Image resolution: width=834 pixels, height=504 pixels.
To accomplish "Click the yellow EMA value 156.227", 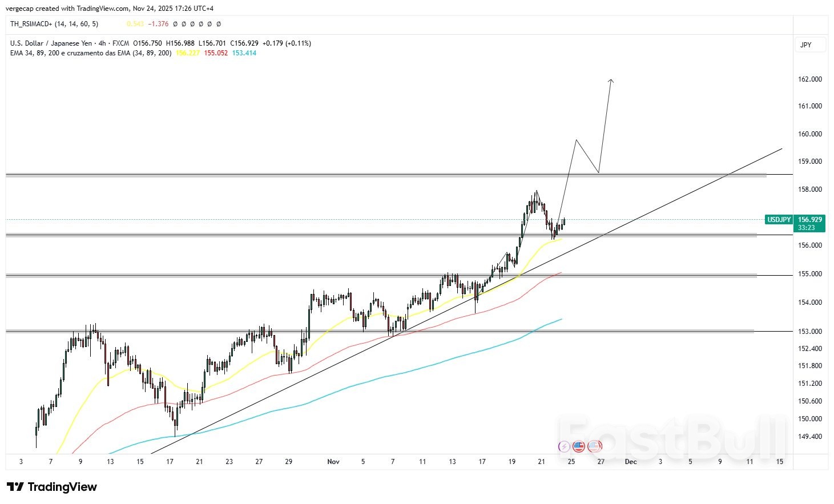I will (188, 53).
